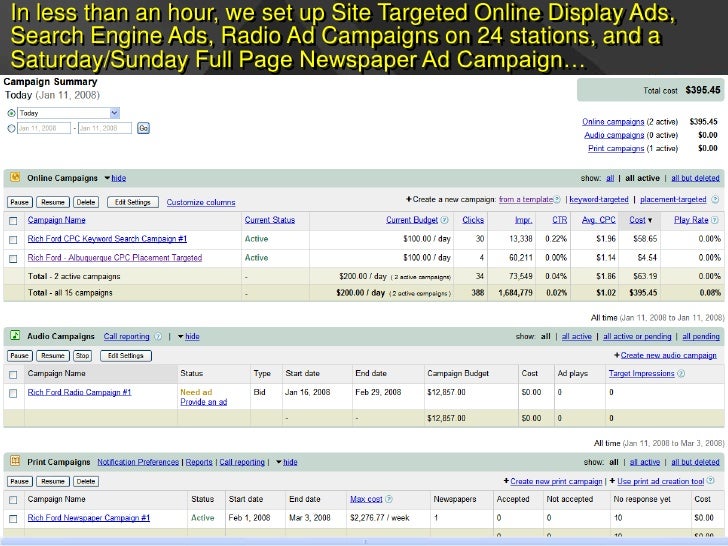Image resolution: width=728 pixels, height=546 pixels.
Task: Click Delete in Print Campaigns
Action: 85,481
